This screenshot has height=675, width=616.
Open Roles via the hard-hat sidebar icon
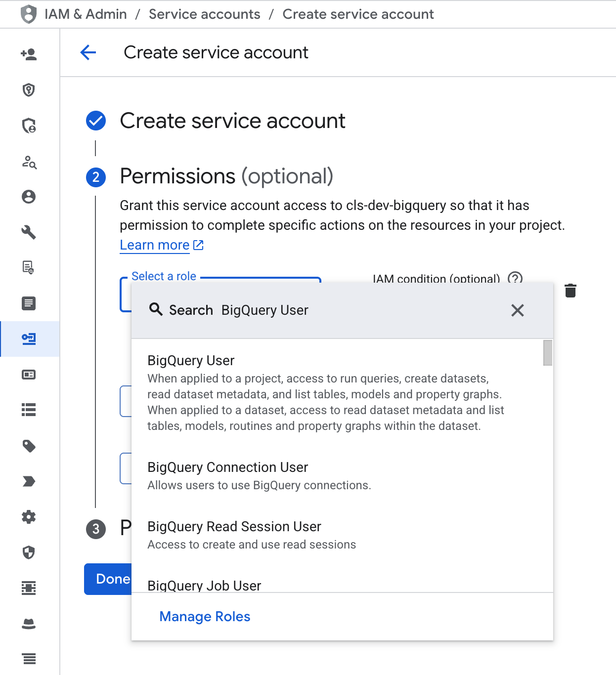[29, 624]
